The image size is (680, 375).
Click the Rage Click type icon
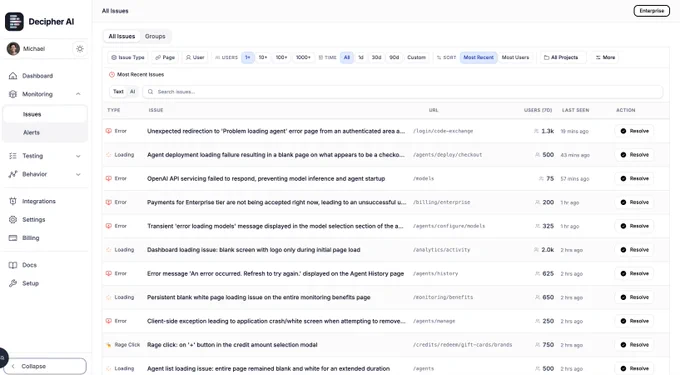click(108, 345)
